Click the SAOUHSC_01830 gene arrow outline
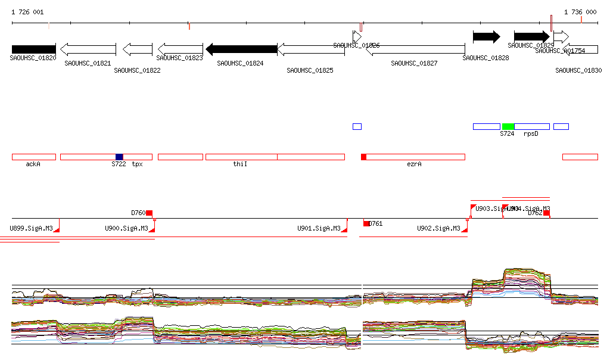The image size is (610, 364). click(580, 49)
